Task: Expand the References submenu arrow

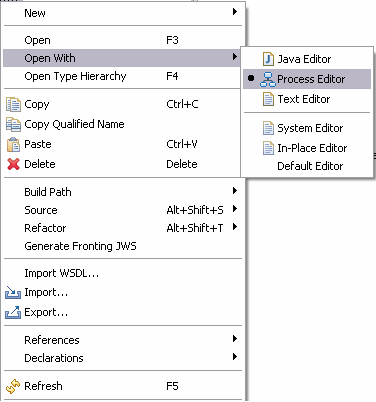Action: [x=235, y=339]
